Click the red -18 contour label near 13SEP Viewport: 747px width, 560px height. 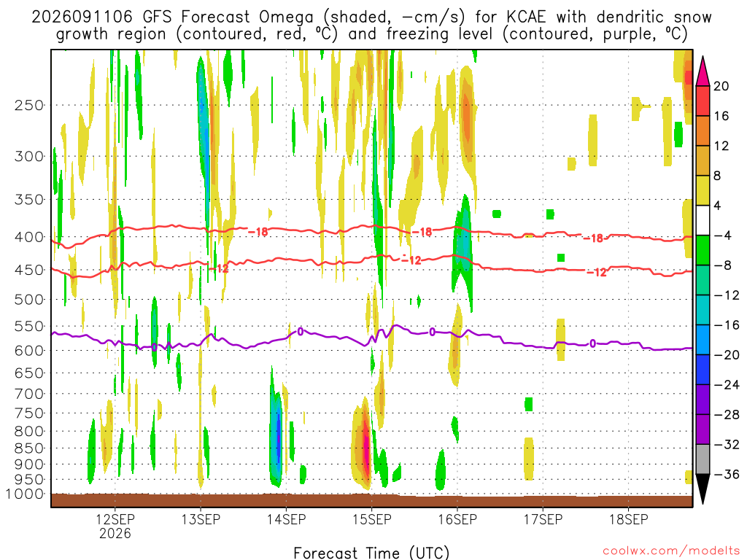259,232
